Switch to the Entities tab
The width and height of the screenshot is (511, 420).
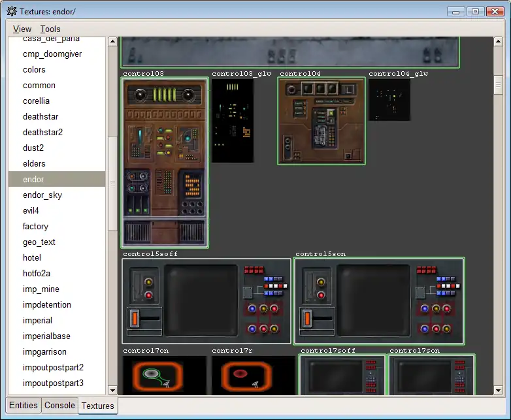24,405
